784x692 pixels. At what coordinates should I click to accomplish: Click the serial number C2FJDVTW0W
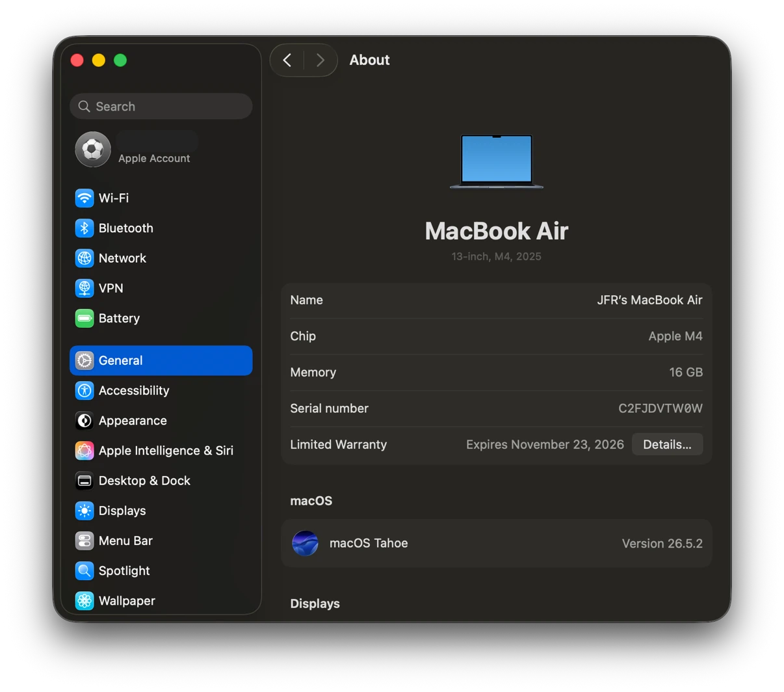(x=660, y=408)
